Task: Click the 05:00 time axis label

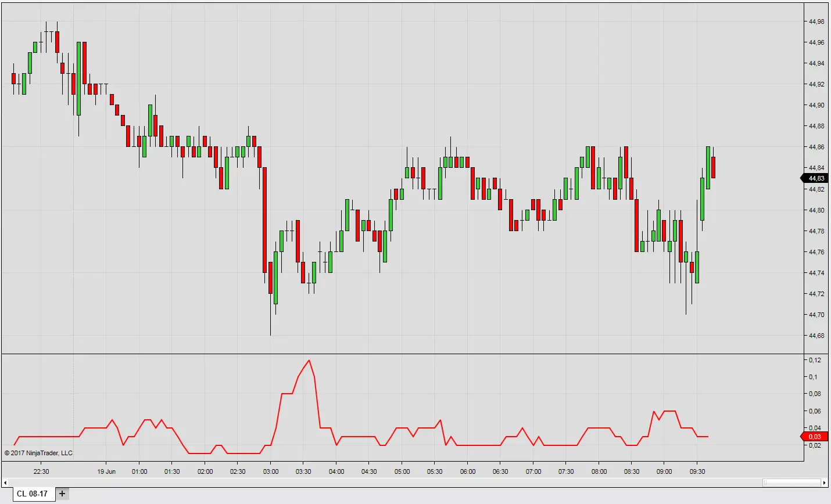Action: [x=402, y=471]
